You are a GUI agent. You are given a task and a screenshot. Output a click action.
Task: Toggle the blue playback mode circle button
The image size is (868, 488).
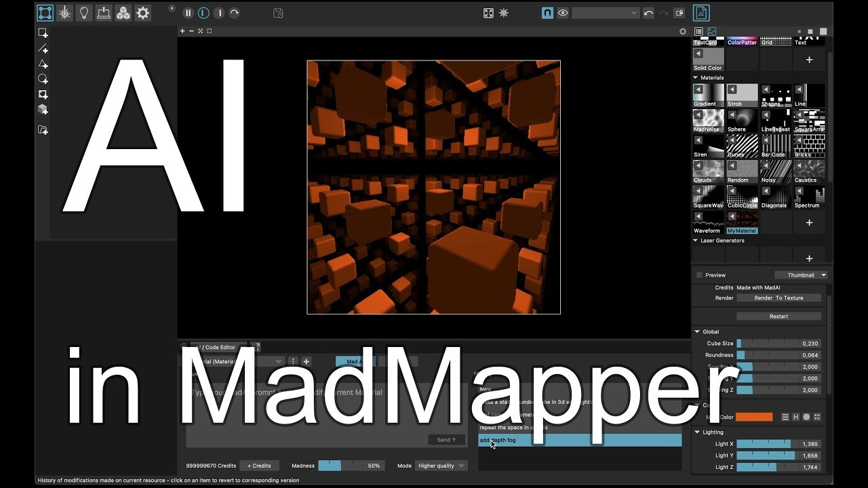pyautogui.click(x=203, y=13)
